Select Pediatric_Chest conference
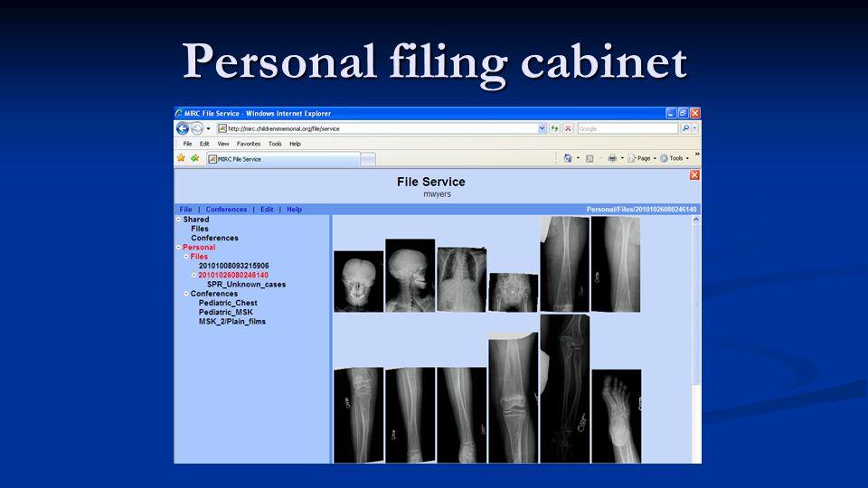 pos(228,303)
